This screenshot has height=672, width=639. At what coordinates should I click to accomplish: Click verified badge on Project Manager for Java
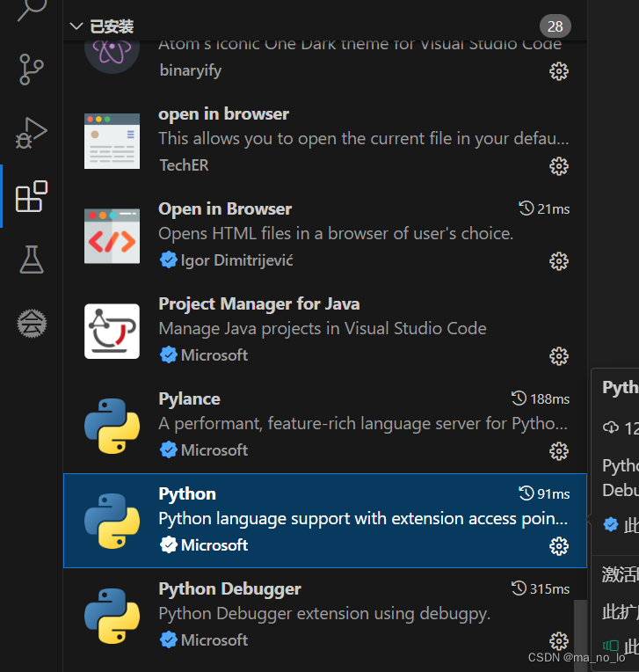pos(168,355)
